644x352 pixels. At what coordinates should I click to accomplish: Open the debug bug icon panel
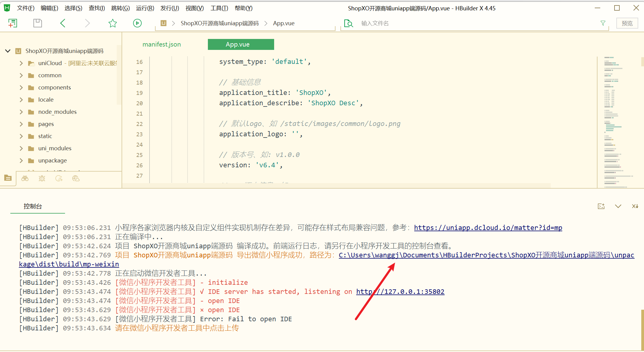point(42,178)
